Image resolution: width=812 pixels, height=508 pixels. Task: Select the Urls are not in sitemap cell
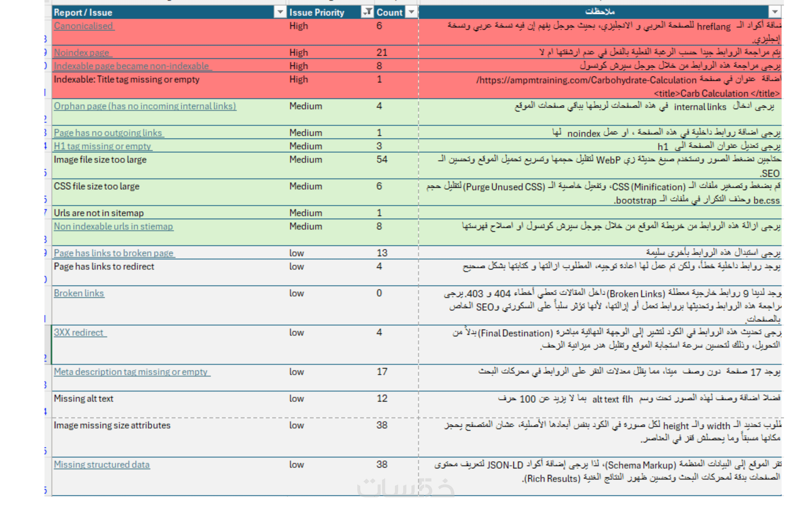click(x=99, y=213)
